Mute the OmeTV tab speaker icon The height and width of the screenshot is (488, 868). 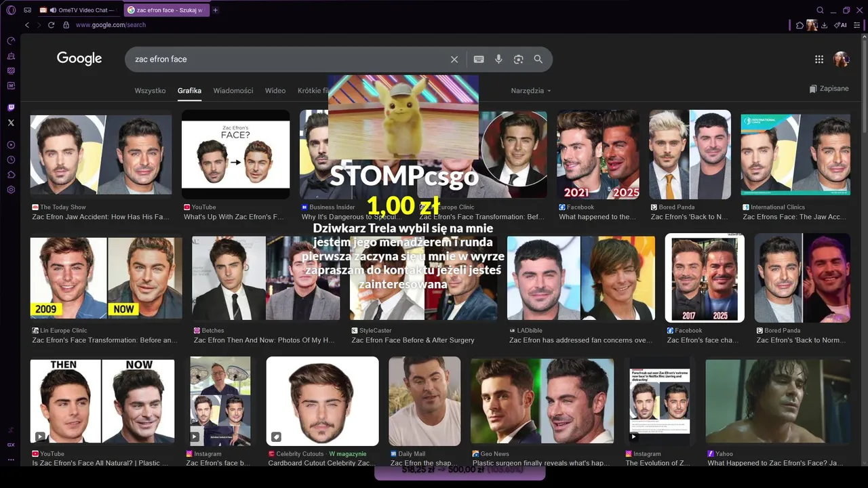click(53, 10)
